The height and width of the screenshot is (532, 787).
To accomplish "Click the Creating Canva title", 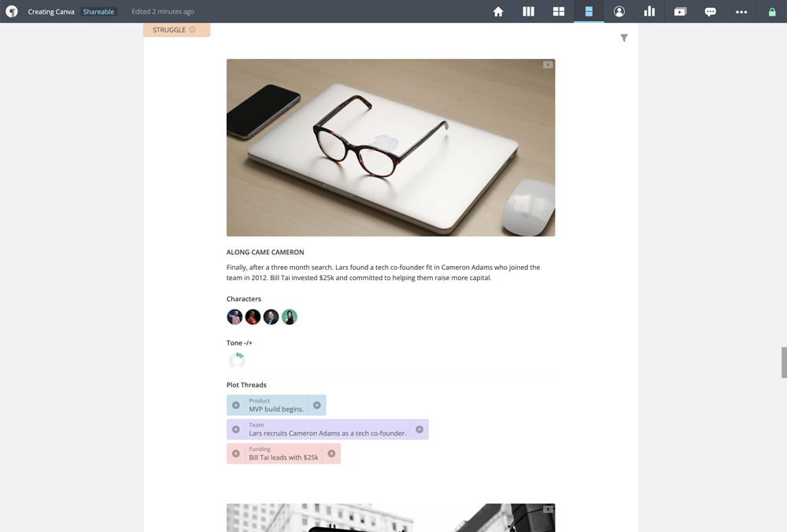I will (50, 12).
